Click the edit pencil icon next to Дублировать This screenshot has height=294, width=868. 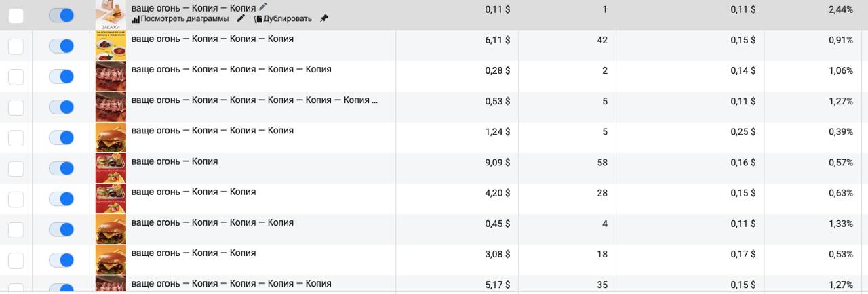coord(241,18)
